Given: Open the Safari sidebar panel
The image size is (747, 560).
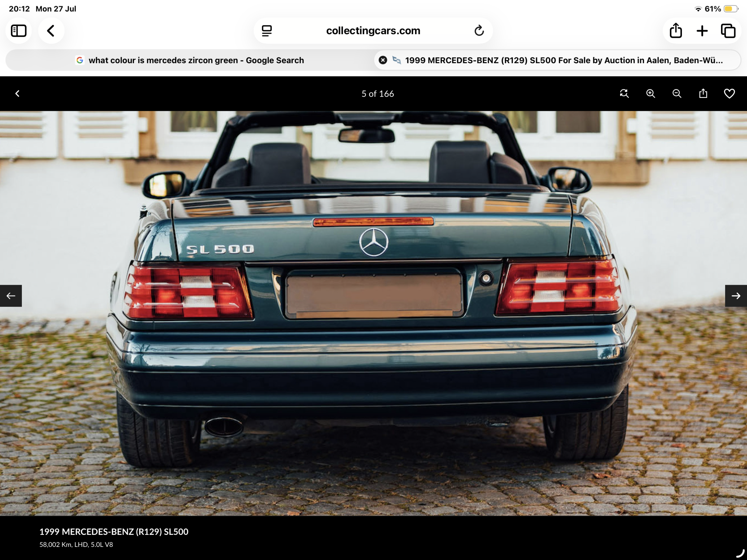Looking at the screenshot, I should (x=19, y=31).
